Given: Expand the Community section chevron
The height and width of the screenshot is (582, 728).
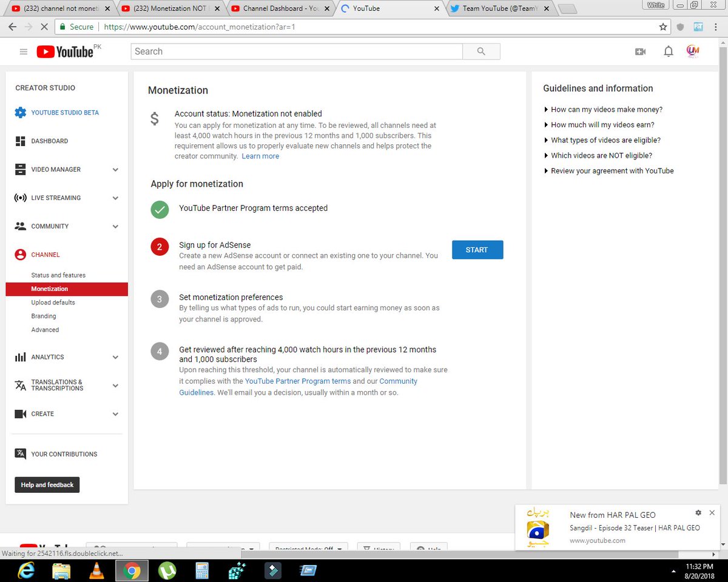Looking at the screenshot, I should pyautogui.click(x=115, y=227).
